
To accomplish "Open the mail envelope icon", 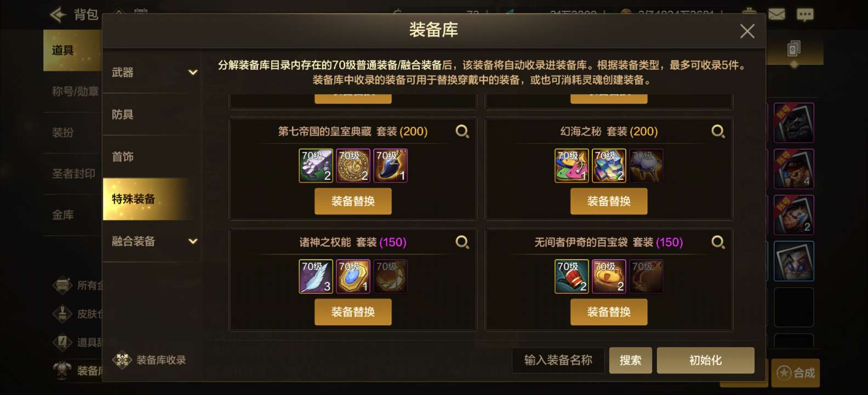I will coord(776,14).
